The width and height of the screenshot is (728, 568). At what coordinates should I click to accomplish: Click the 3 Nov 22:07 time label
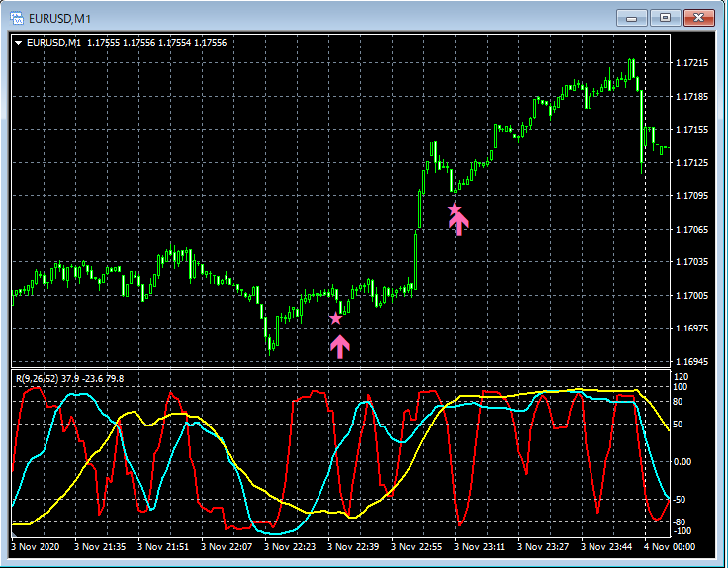pyautogui.click(x=227, y=546)
